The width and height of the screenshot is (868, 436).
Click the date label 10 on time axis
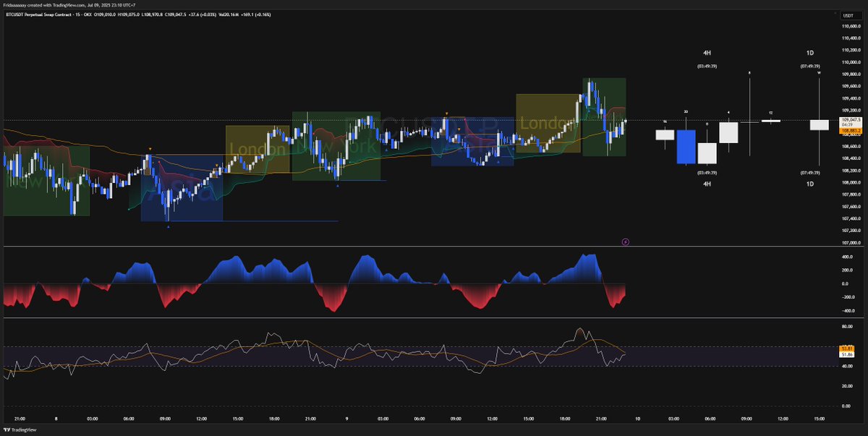tap(637, 419)
